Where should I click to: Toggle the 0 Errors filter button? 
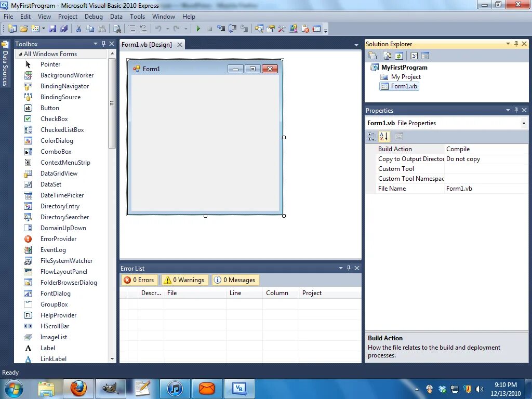tap(139, 280)
